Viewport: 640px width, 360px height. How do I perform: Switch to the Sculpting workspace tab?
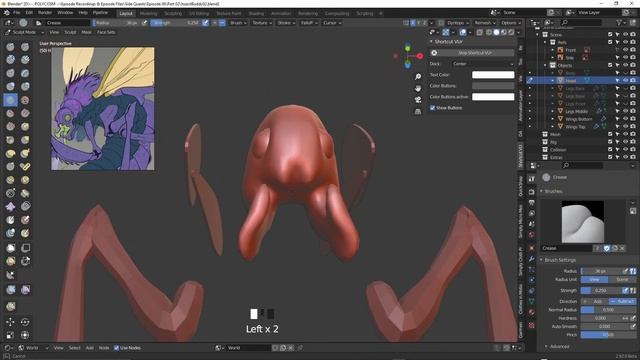pos(173,13)
